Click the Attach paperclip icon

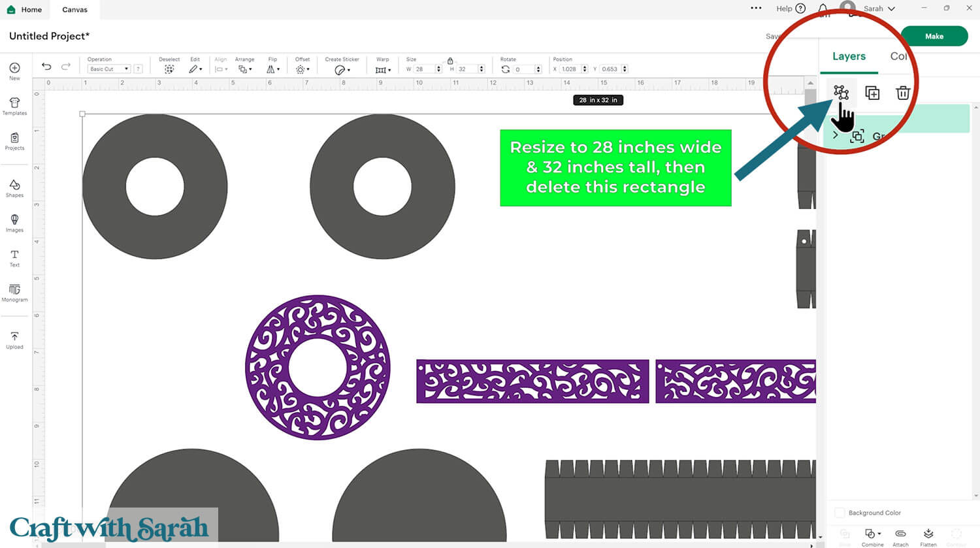tap(900, 537)
